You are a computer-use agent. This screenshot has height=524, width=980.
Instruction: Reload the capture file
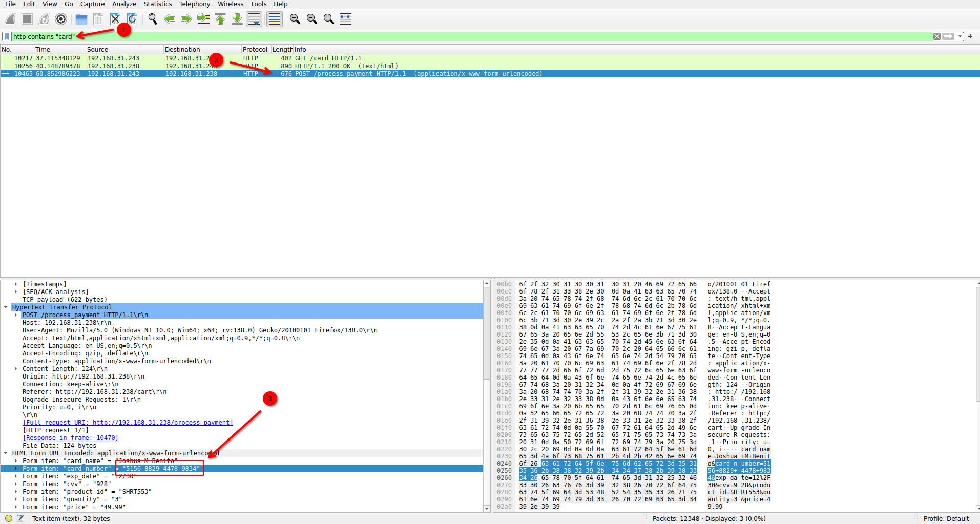[x=132, y=19]
